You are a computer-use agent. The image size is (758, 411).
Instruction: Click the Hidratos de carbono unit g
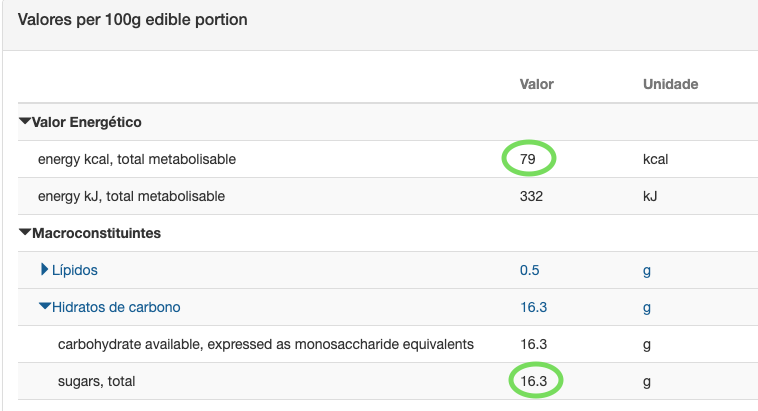647,308
